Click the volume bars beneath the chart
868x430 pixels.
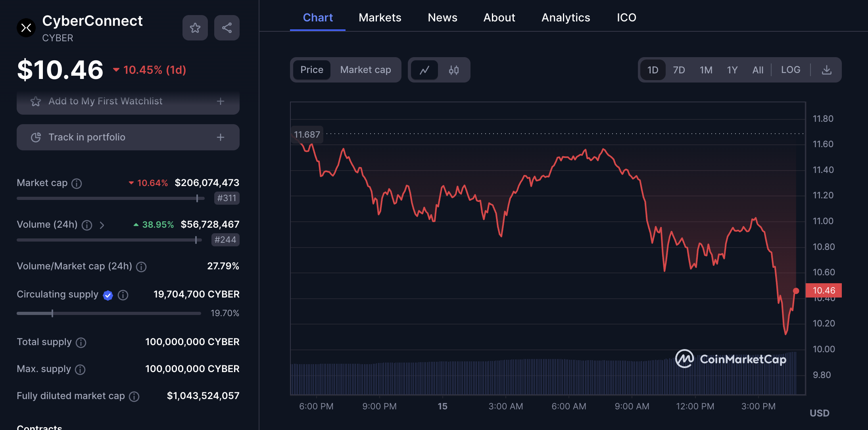click(543, 377)
